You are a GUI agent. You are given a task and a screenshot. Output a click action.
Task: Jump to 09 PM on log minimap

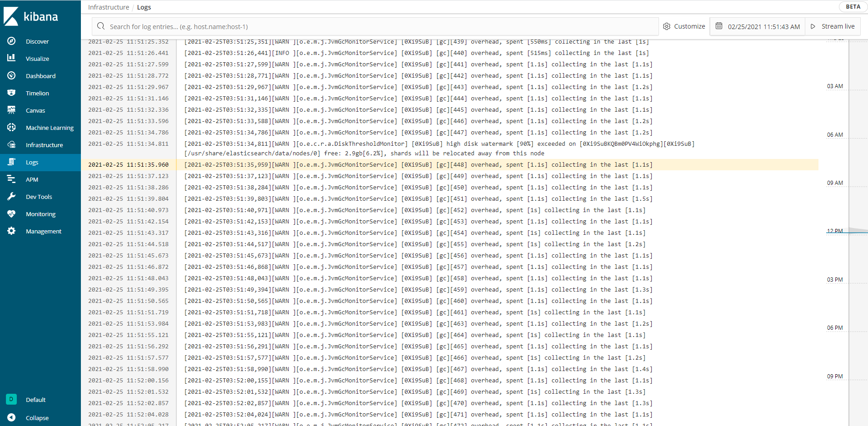pos(835,376)
